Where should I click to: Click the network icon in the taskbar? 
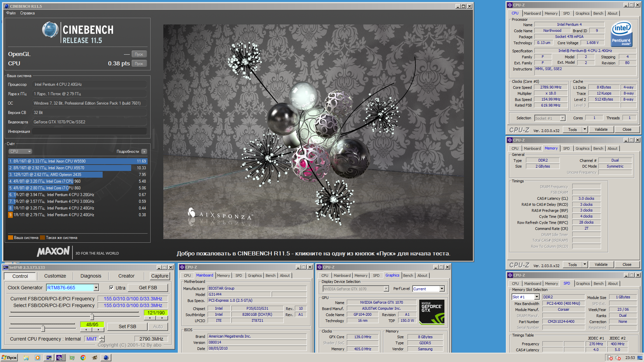pos(72,358)
